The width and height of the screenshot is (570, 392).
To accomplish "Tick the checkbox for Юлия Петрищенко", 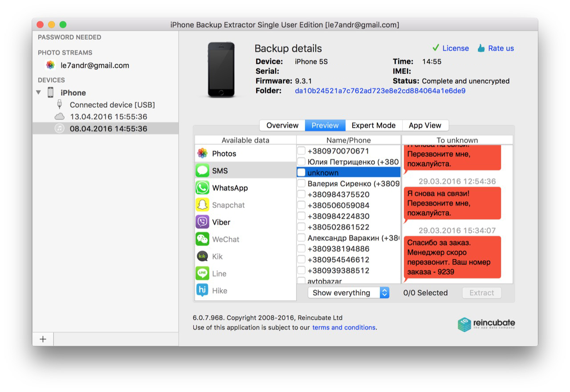I will pyautogui.click(x=301, y=162).
